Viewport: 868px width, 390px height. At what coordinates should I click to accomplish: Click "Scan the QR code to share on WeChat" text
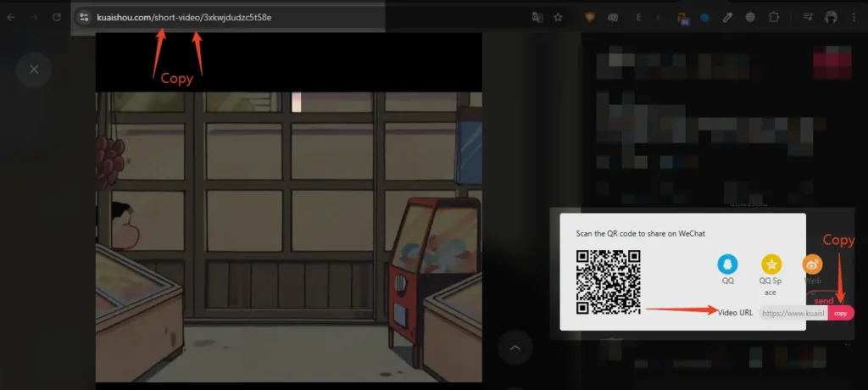pyautogui.click(x=641, y=234)
